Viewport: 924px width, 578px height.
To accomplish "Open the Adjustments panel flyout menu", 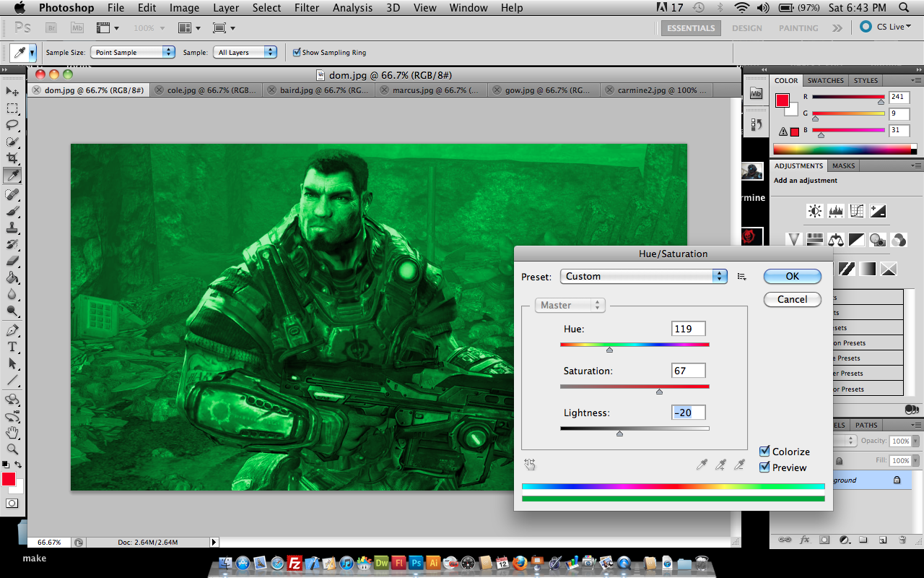I will pyautogui.click(x=916, y=165).
